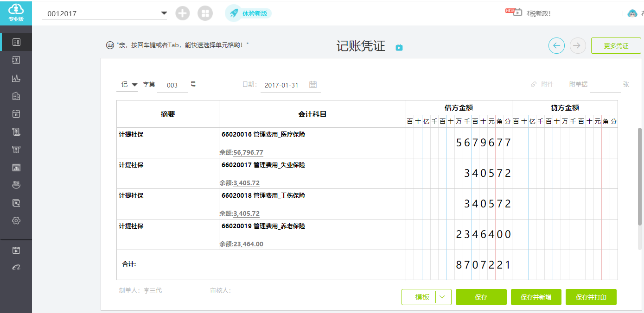The width and height of the screenshot is (644, 313).
Task: Click the grid circle icon in top bar
Action: coord(205,13)
